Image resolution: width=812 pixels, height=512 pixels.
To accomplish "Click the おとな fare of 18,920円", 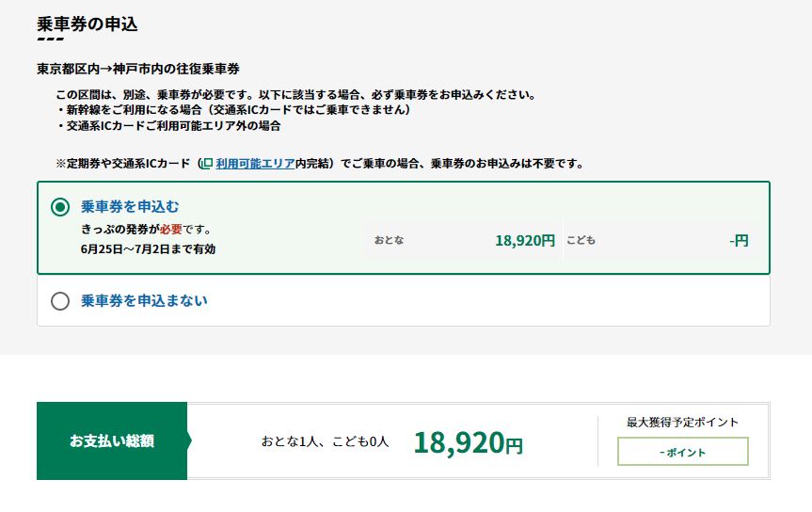I will (x=525, y=240).
